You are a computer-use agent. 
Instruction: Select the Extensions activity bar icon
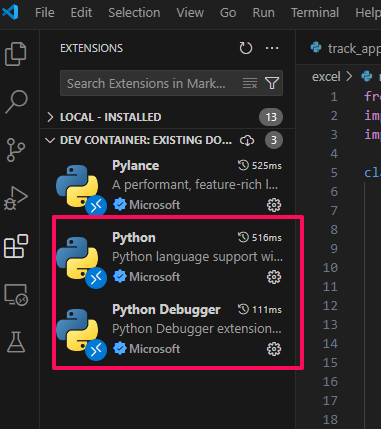[16, 246]
